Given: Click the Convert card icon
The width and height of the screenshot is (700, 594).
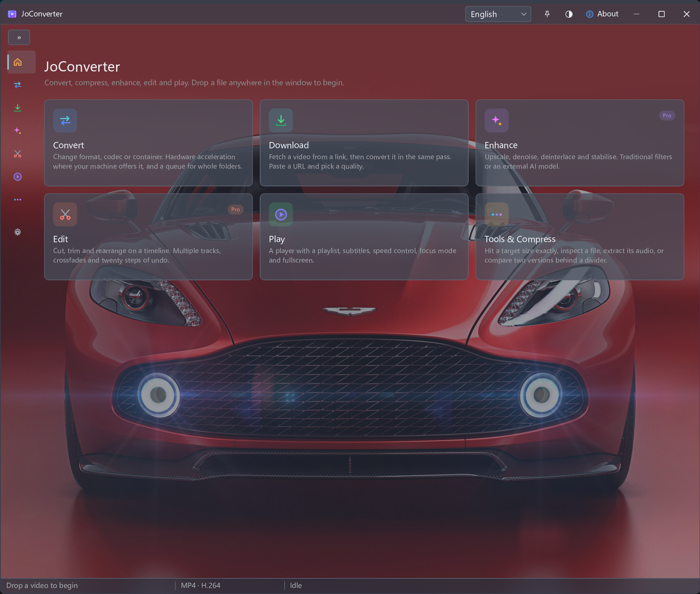Looking at the screenshot, I should [65, 120].
